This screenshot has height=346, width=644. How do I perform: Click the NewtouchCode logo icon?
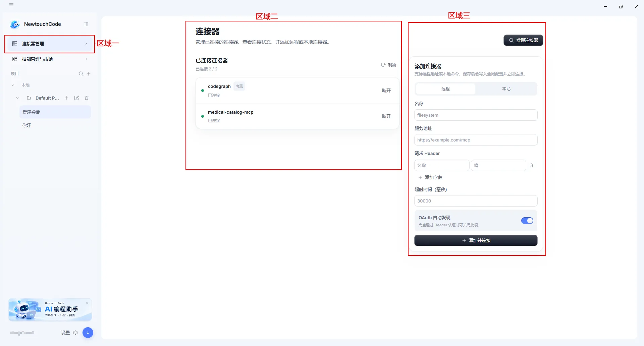tap(15, 24)
